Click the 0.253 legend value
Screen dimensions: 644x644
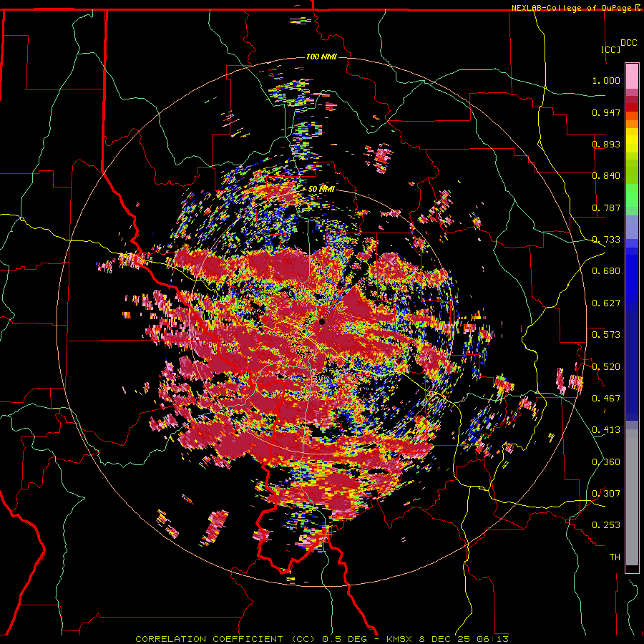[606, 525]
